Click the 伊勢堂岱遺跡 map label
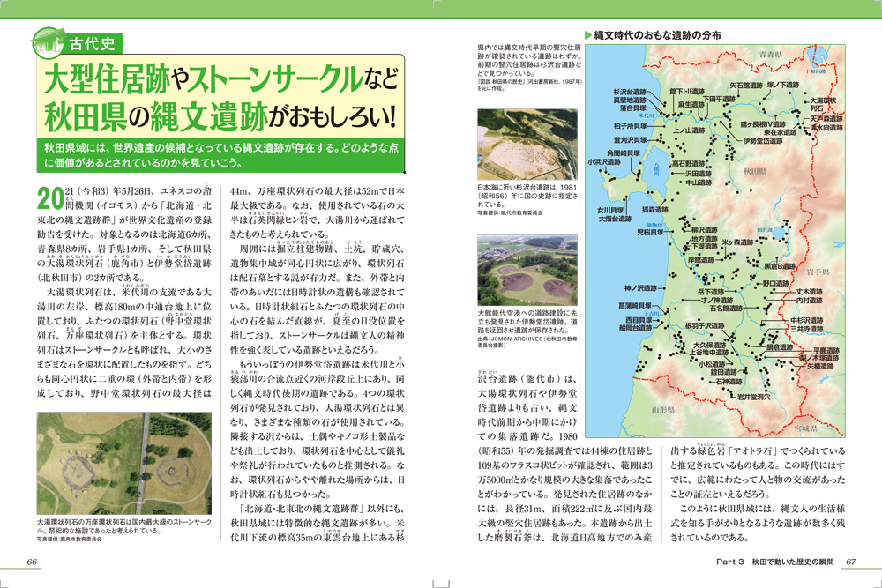 763,140
